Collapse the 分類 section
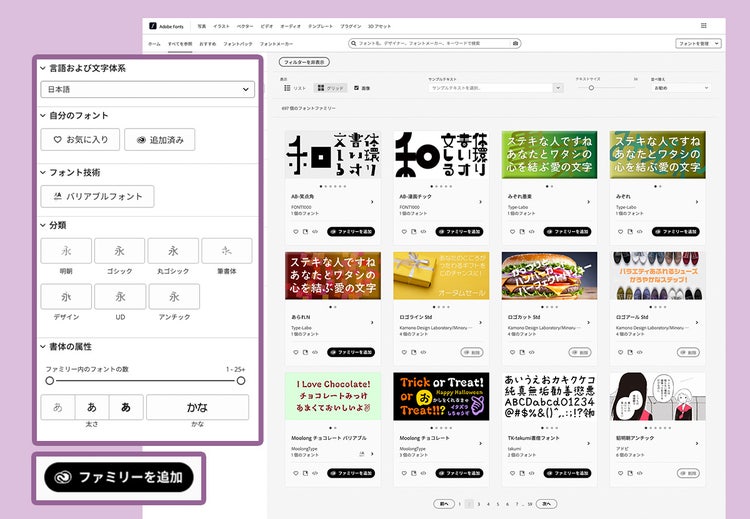This screenshot has width=750, height=519. tap(43, 225)
